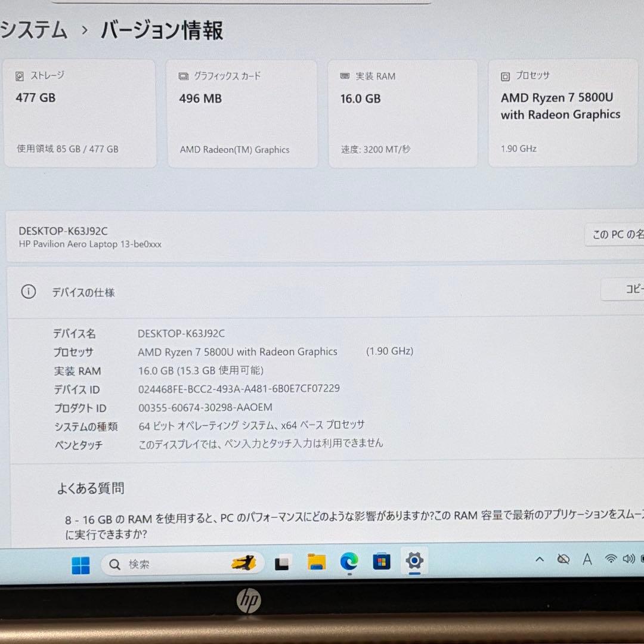The width and height of the screenshot is (644, 644).
Task: Click the IME language indicator showing A
Action: click(x=587, y=559)
